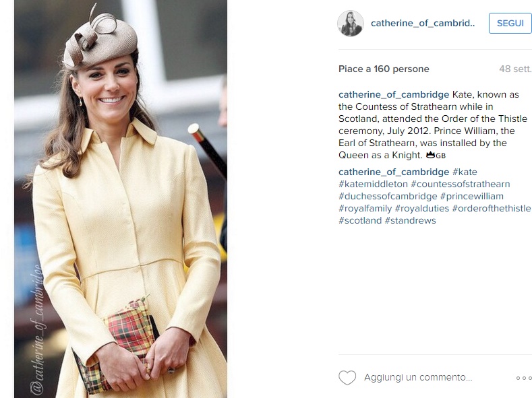Open the three-dot more options menu
Screen dimensions: 532x398
point(524,378)
